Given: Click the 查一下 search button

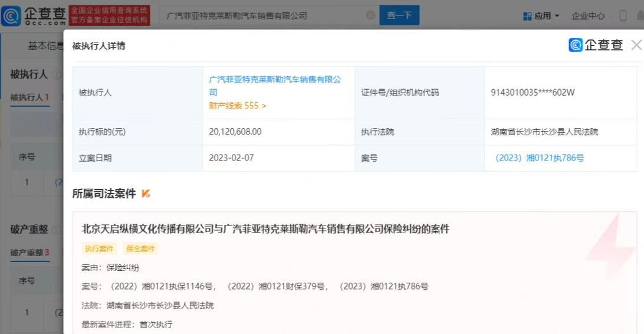Looking at the screenshot, I should [399, 15].
